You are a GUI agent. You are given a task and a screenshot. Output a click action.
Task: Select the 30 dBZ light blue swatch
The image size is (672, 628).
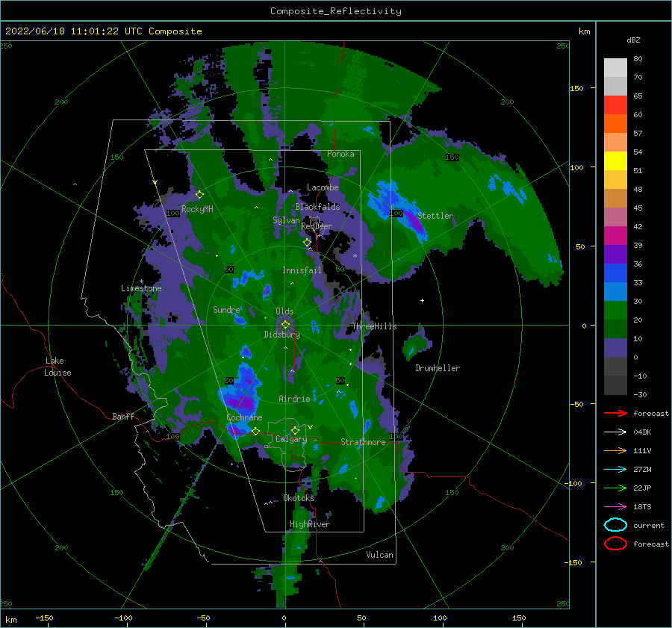tap(615, 291)
